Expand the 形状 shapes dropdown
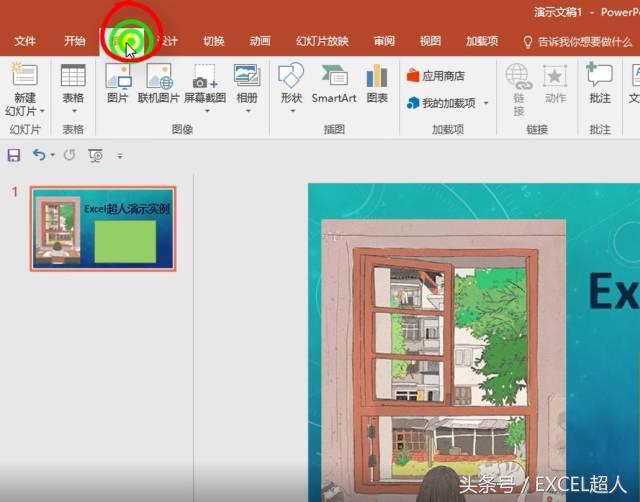This screenshot has width=640, height=502. coord(292,111)
